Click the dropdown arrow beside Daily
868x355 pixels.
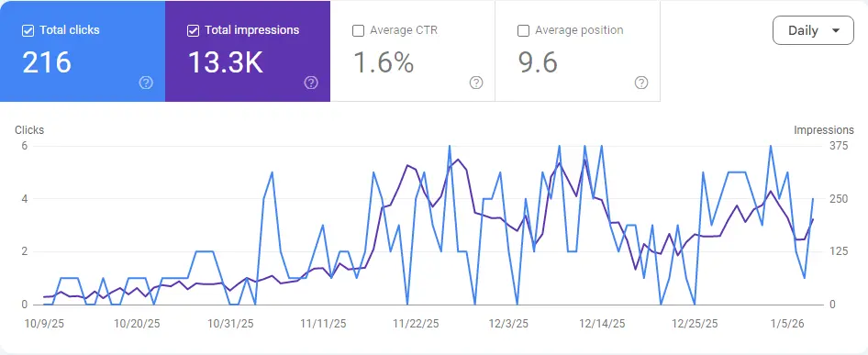click(x=836, y=31)
